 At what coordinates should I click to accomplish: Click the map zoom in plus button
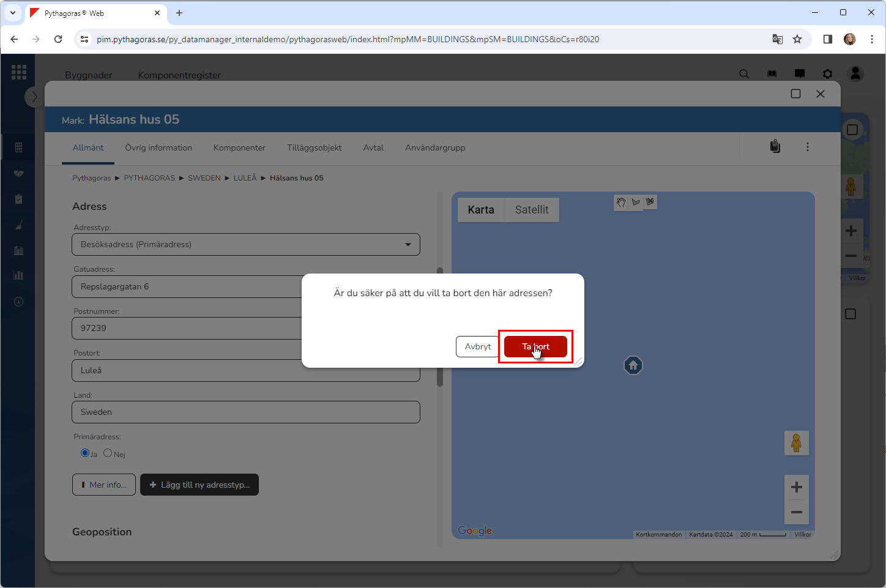[x=796, y=487]
